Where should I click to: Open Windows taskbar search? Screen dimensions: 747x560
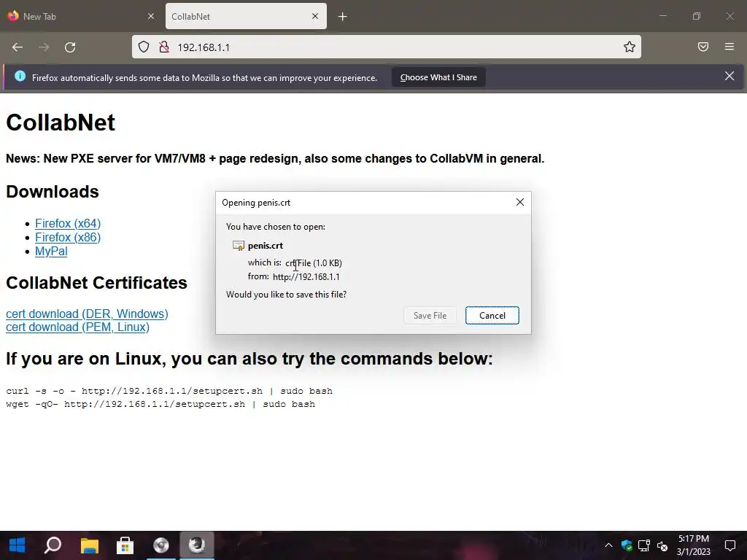(53, 545)
